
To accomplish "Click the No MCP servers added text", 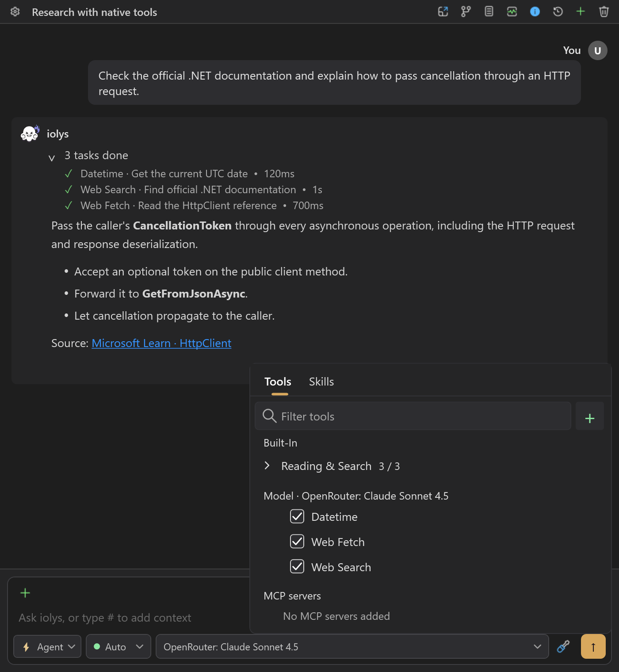I will coord(336,616).
